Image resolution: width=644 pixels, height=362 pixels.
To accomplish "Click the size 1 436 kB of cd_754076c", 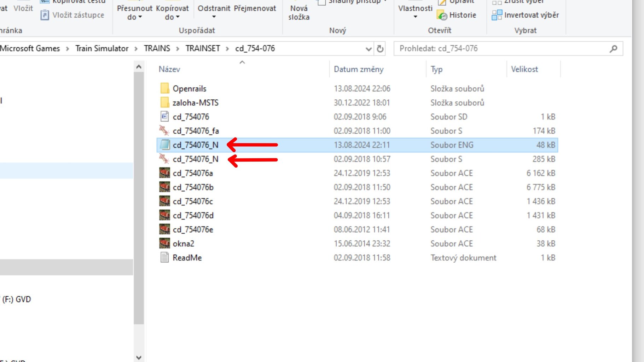I will (541, 201).
